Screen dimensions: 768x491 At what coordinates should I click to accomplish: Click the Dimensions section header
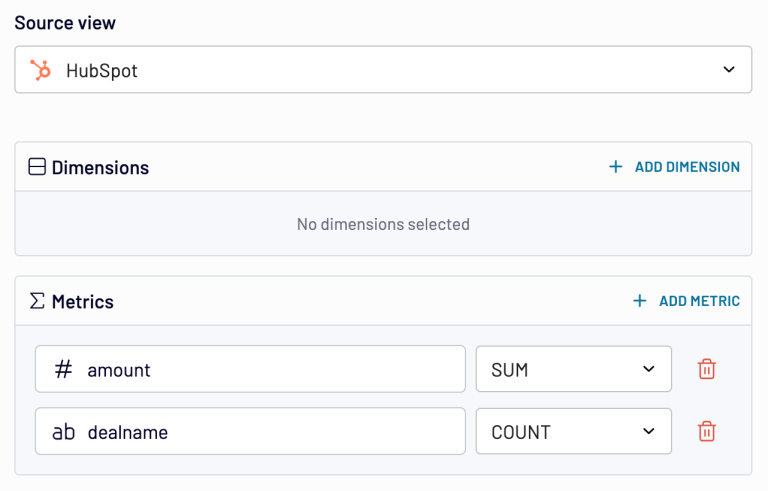tap(100, 168)
